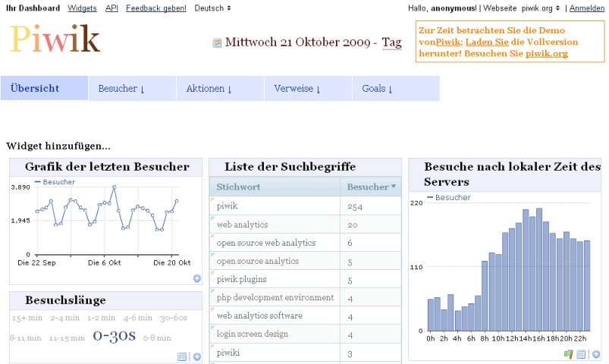Open the API link
This screenshot has height=364, width=609.
(x=111, y=8)
